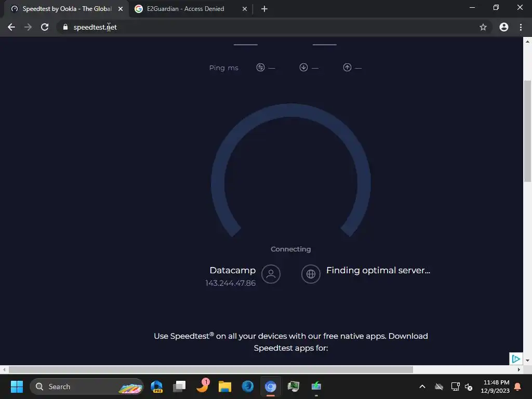The width and height of the screenshot is (532, 399).
Task: Open the notification bell in the taskbar
Action: point(518,387)
